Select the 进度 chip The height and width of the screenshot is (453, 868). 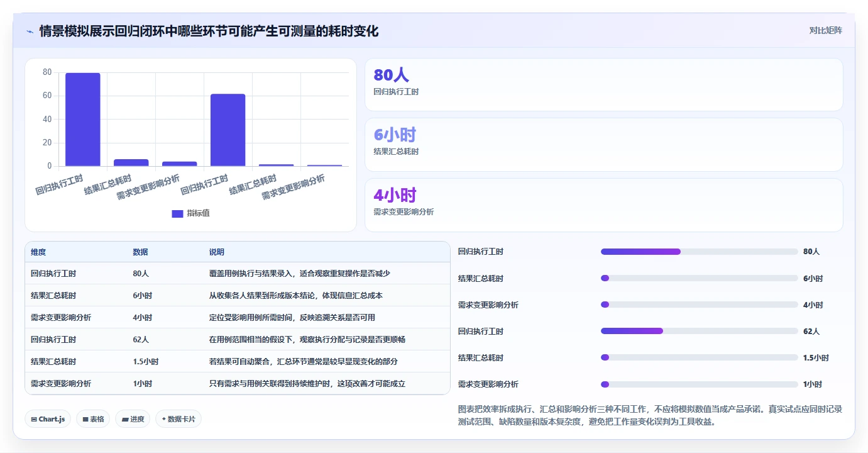point(133,419)
